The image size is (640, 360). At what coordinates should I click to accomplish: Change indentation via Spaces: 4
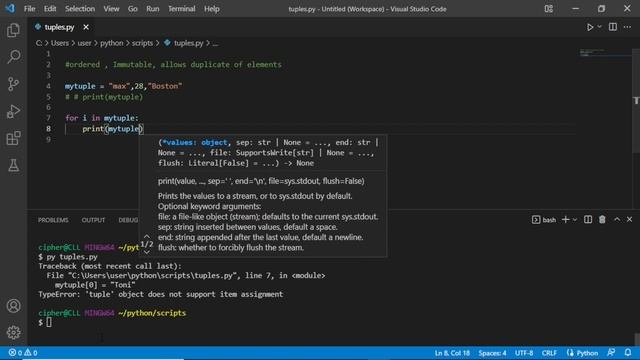[x=492, y=353]
